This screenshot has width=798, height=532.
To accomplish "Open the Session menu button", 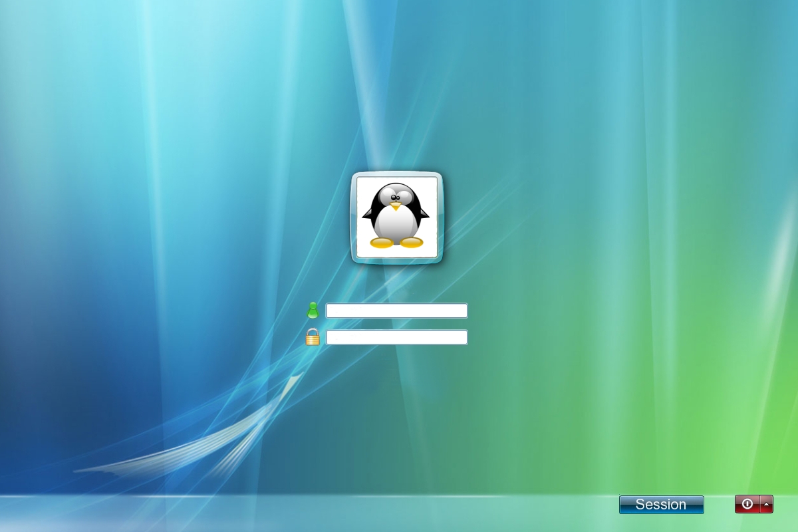I will [x=661, y=505].
